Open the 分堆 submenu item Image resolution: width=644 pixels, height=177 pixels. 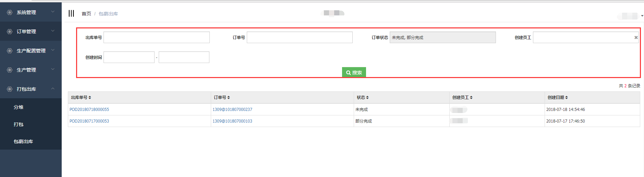click(19, 107)
